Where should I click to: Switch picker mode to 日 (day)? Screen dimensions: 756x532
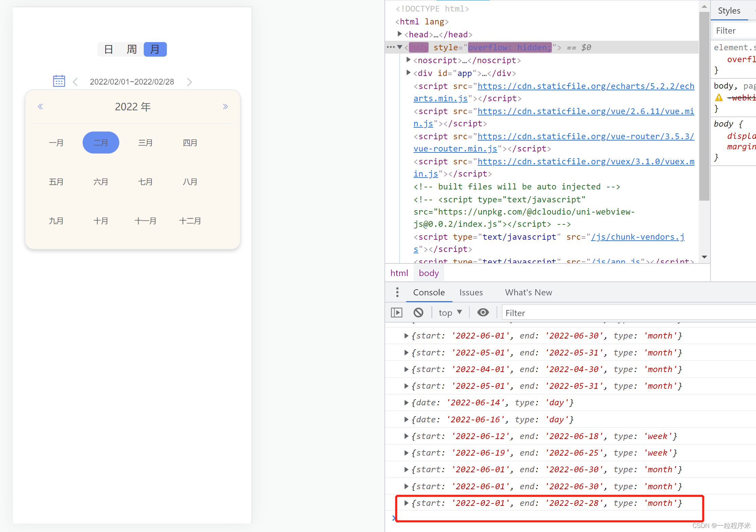click(109, 50)
